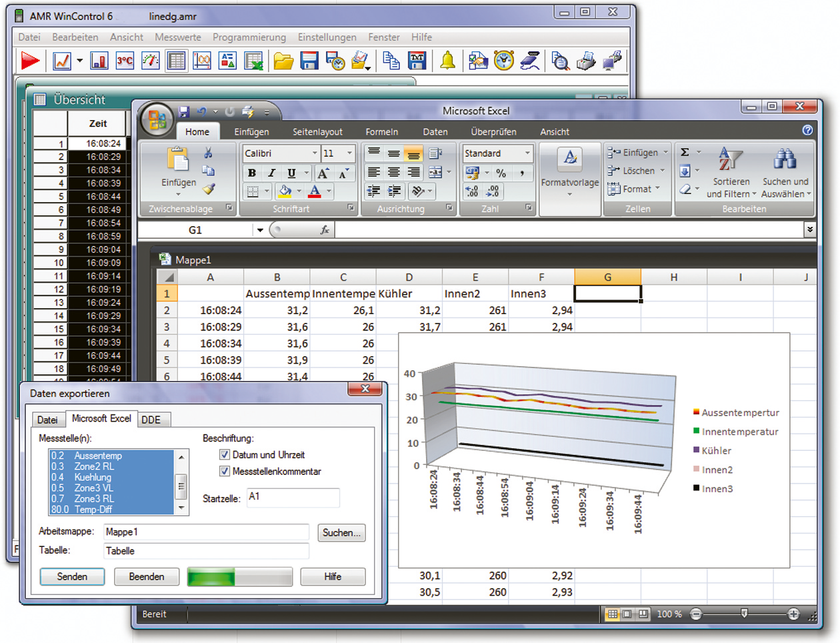Open the Standard number format dropdown
Image resolution: width=840 pixels, height=643 pixels.
(x=527, y=153)
